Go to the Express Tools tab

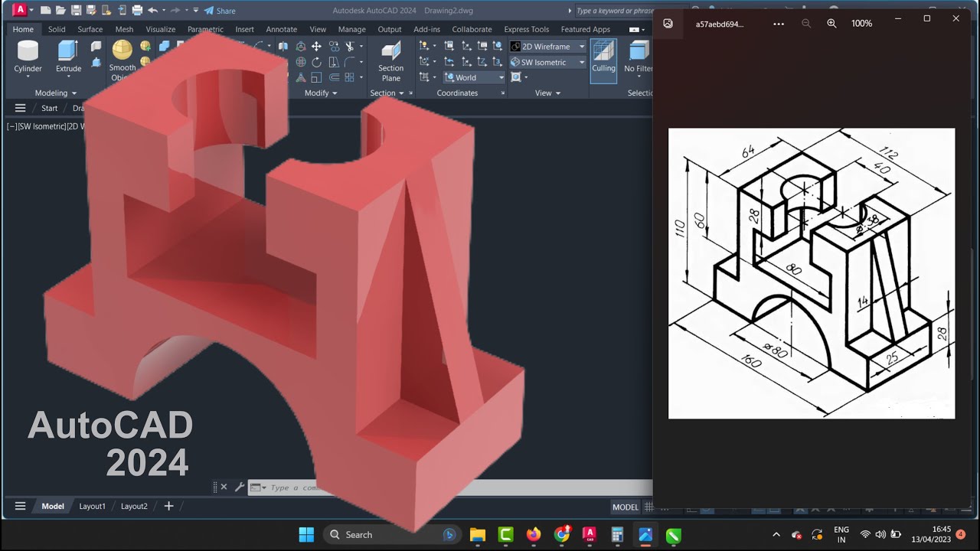[526, 29]
